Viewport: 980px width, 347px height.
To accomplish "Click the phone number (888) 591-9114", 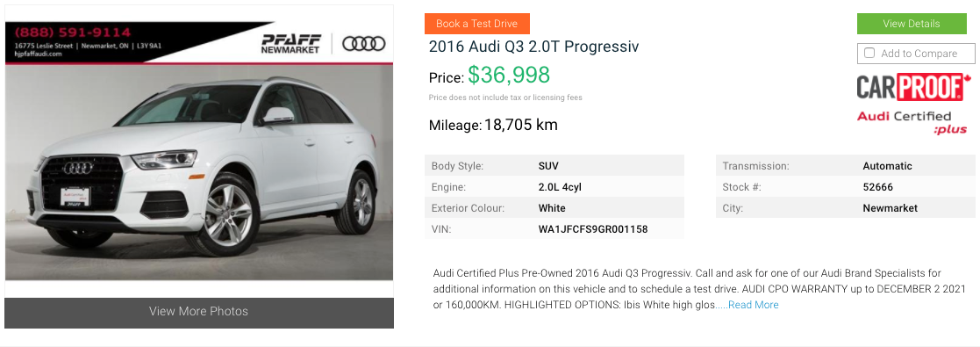I will [x=73, y=32].
